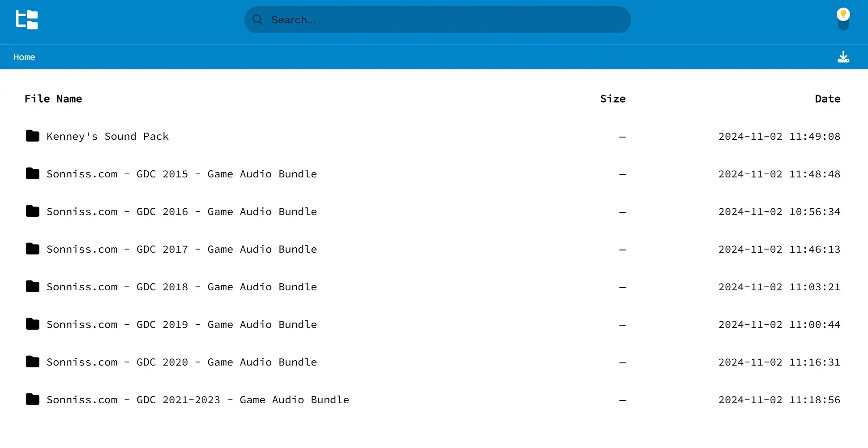Open Kenney's Sound Pack folder link
The width and height of the screenshot is (868, 448).
(107, 136)
